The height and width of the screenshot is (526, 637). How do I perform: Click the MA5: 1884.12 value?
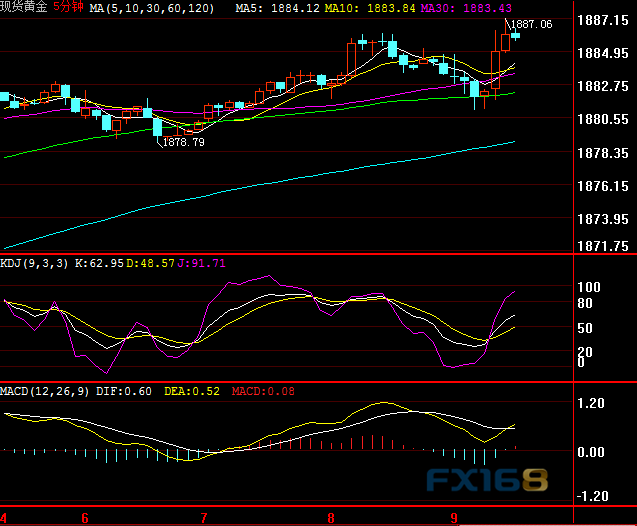pyautogui.click(x=277, y=8)
